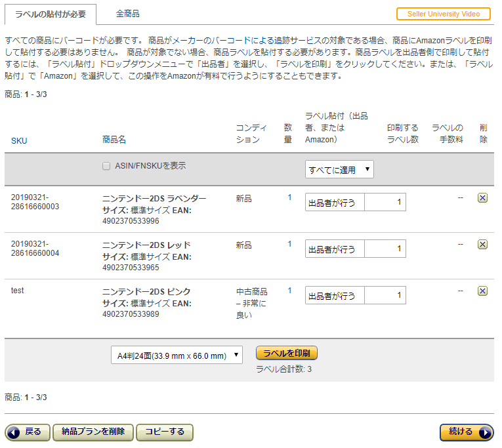Open メーカーのバーコードによる追跡サービス link

247,41
